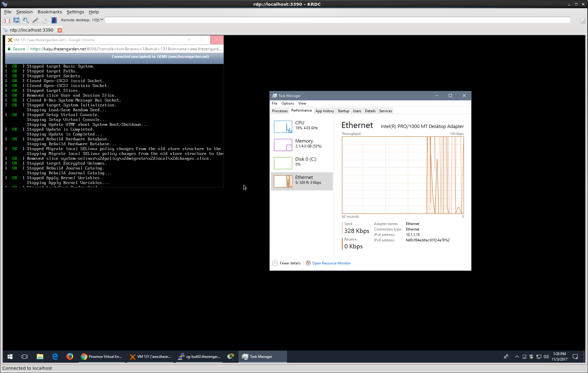588x373 pixels.
Task: Switch to the Processes tab
Action: (x=280, y=111)
